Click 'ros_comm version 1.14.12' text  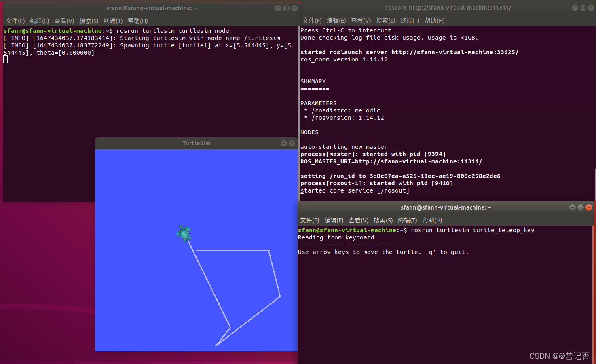click(x=344, y=59)
